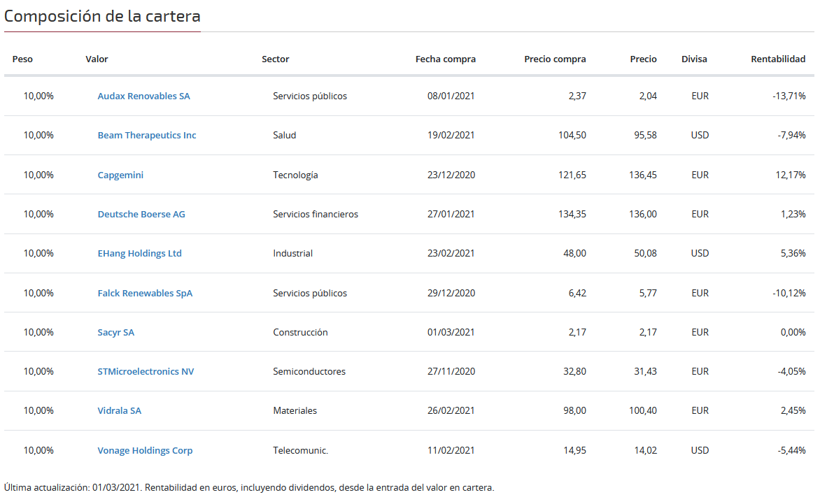Select Audax Renovables rentabilidad -13,71%
This screenshot has width=820, height=504.
pos(789,96)
